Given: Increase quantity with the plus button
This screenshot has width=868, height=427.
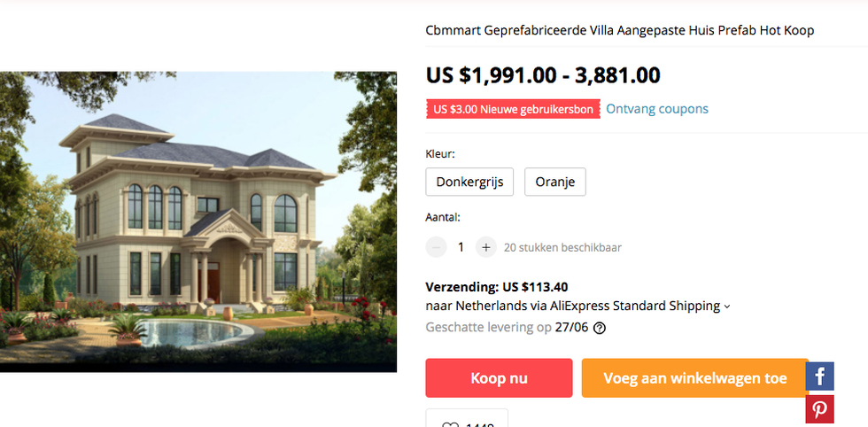Looking at the screenshot, I should (485, 247).
